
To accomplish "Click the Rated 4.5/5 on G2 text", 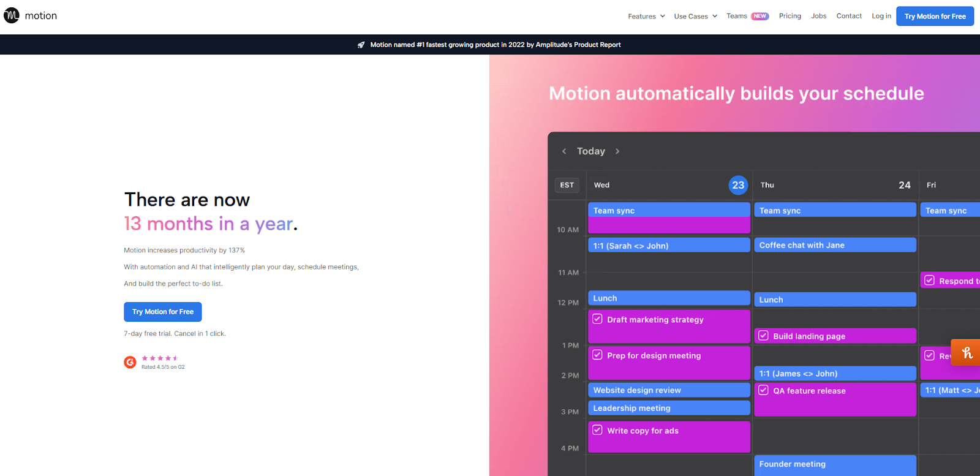I will pos(163,367).
